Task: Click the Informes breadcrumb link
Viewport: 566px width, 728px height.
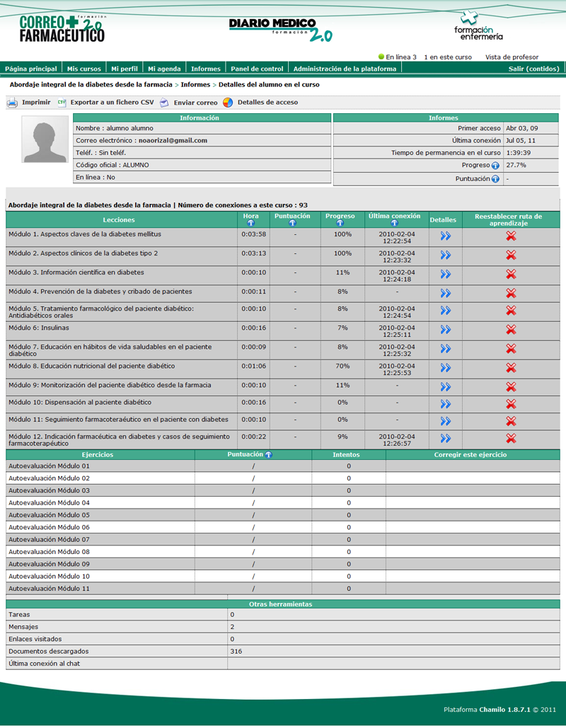Action: coord(195,85)
